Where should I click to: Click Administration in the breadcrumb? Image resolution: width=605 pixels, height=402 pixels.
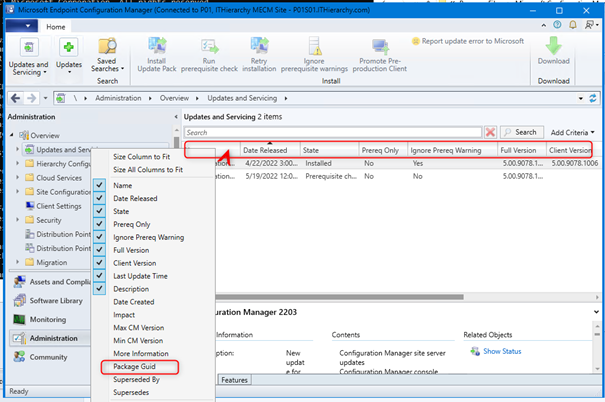118,98
